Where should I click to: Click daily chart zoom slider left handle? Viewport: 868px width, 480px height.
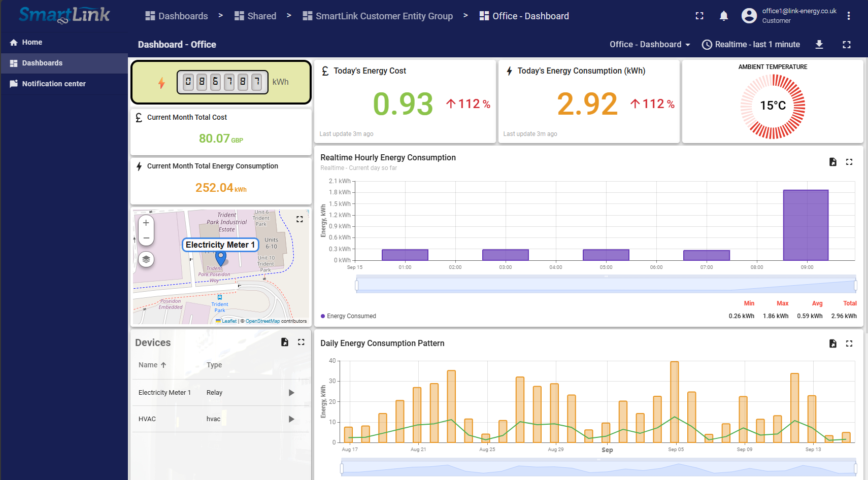tap(342, 468)
